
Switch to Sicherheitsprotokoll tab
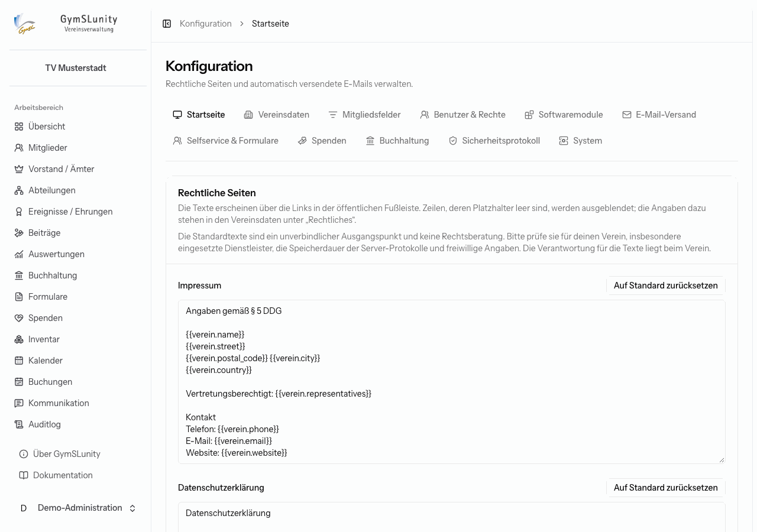tap(494, 141)
